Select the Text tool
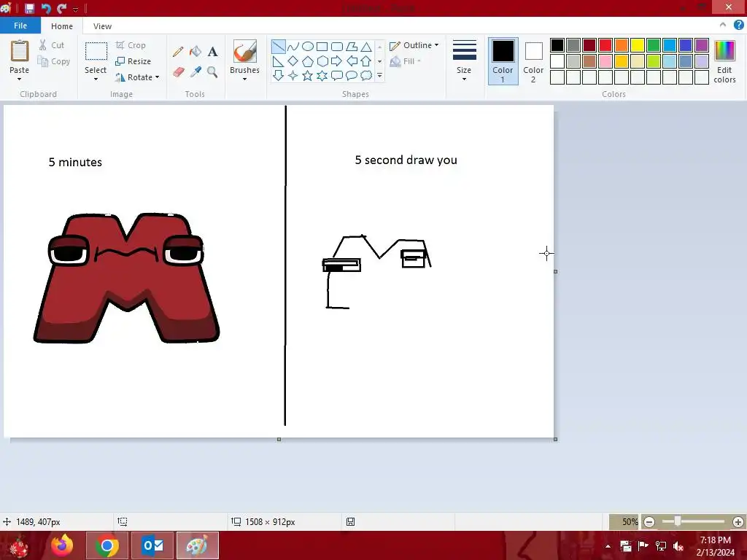Viewport: 747px width, 560px height. point(212,52)
